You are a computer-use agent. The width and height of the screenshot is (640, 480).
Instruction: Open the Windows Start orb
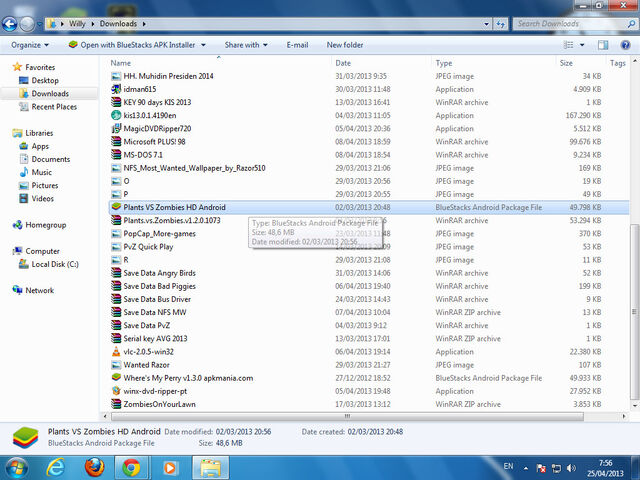(x=16, y=468)
